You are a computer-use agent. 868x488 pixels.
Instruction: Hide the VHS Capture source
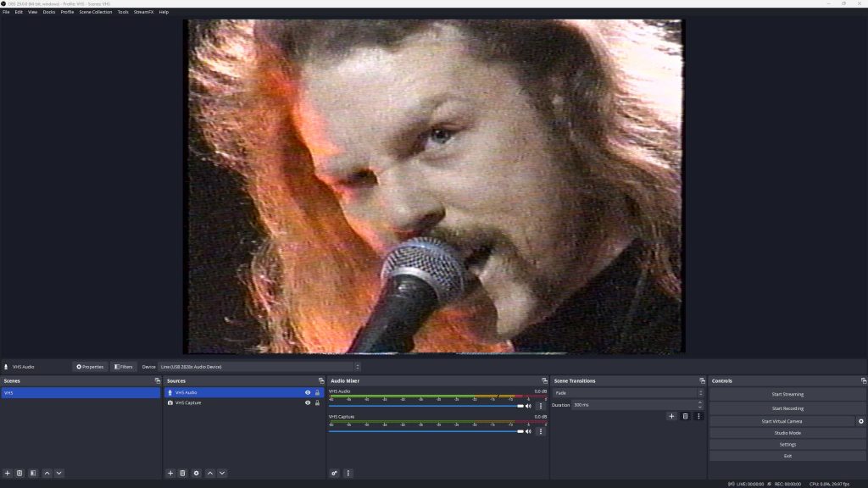click(x=308, y=402)
